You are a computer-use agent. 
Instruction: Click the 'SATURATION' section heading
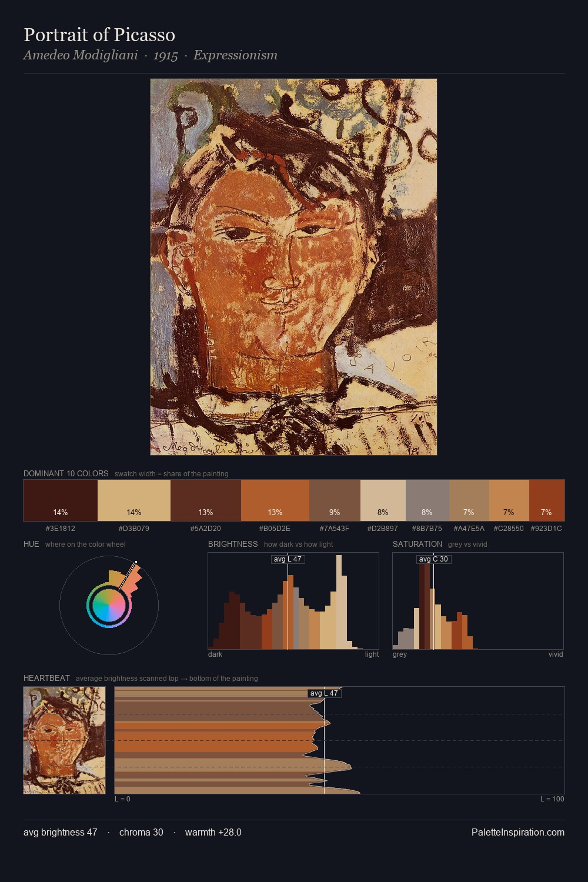417,544
